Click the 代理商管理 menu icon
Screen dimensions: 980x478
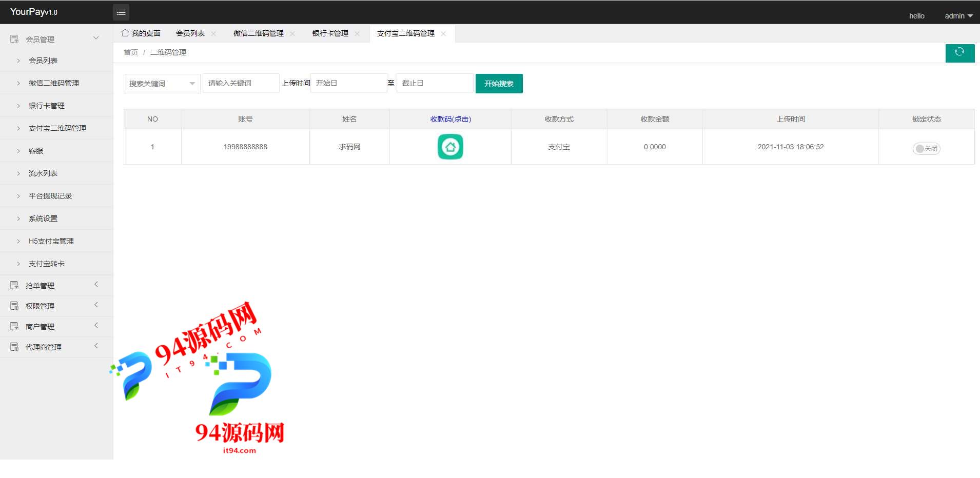click(14, 347)
